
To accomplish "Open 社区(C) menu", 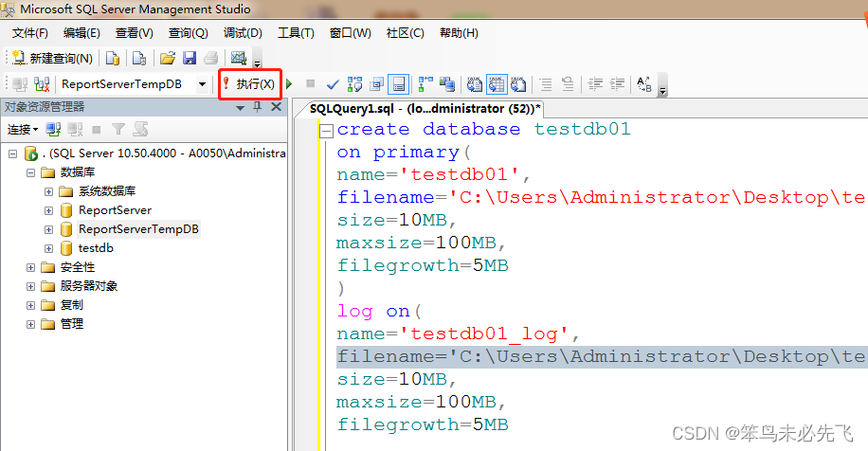I will click(x=406, y=33).
